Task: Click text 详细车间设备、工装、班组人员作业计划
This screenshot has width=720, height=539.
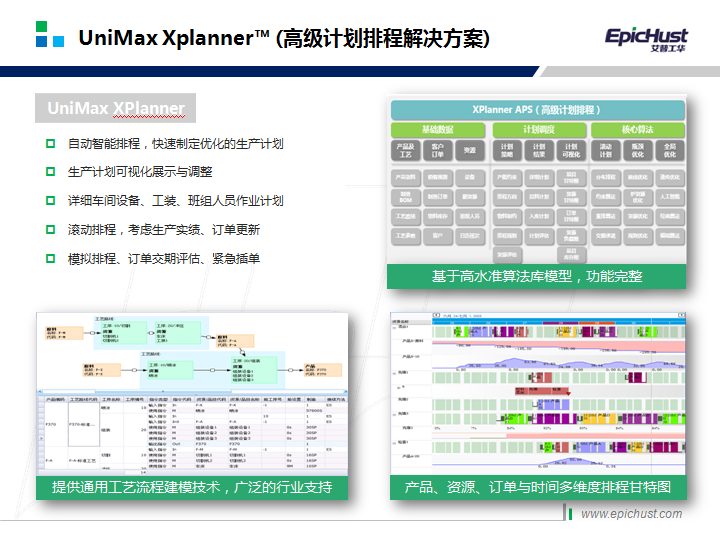Action: point(175,201)
